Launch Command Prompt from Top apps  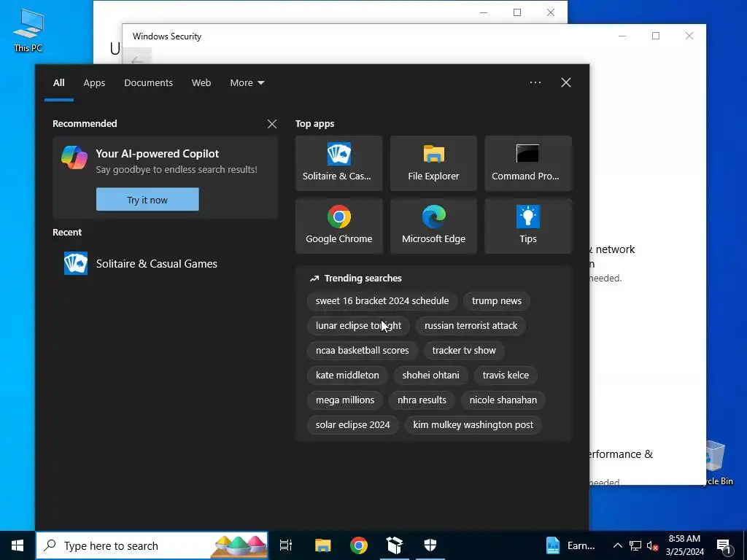(x=528, y=163)
